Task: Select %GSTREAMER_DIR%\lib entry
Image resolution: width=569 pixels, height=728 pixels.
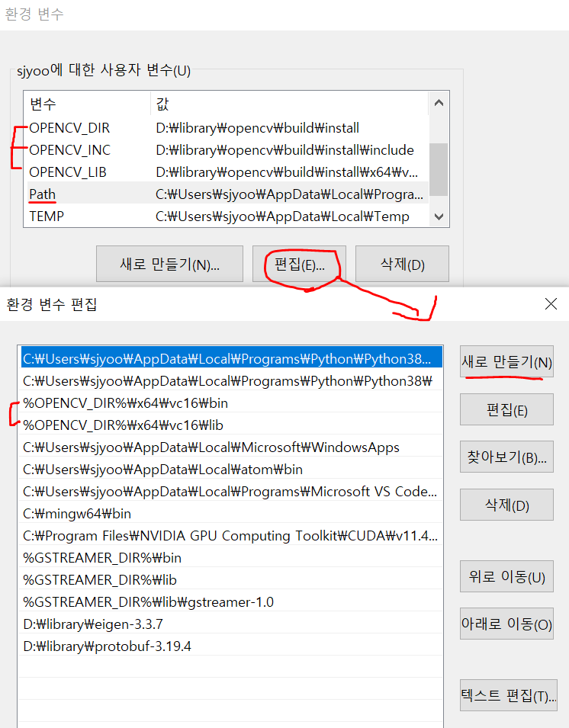Action: click(x=231, y=580)
